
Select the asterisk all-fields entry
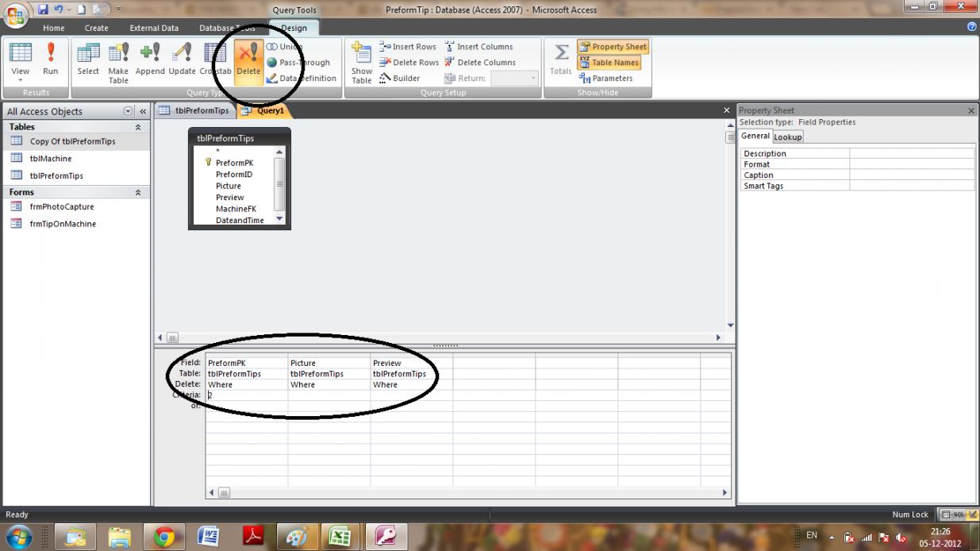(x=217, y=151)
